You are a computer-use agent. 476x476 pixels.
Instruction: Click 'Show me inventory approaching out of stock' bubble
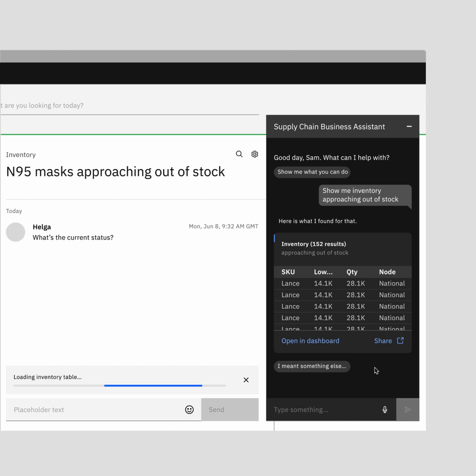(x=365, y=195)
